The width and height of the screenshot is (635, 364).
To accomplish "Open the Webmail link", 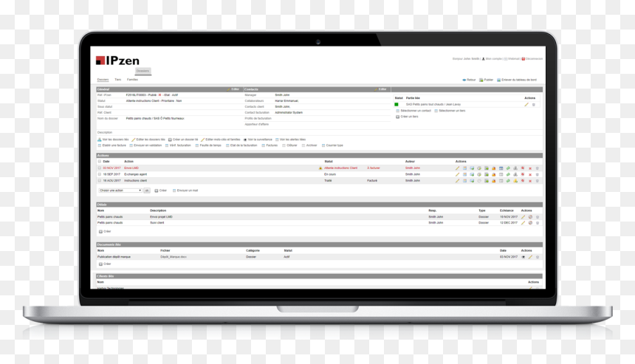I will 512,59.
